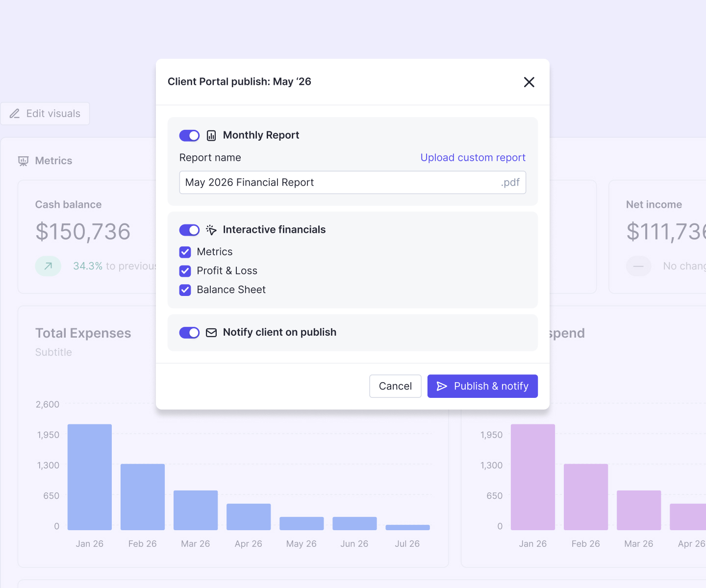Click the paper plane icon on Publish button
The image size is (706, 588).
click(442, 386)
